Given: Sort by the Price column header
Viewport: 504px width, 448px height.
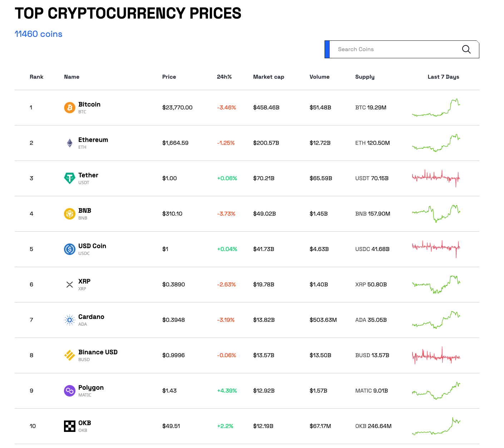Looking at the screenshot, I should [x=169, y=77].
